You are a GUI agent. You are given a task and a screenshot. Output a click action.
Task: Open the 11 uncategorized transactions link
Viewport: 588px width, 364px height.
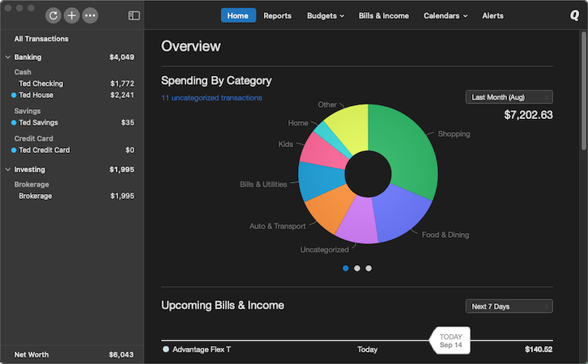[x=211, y=98]
